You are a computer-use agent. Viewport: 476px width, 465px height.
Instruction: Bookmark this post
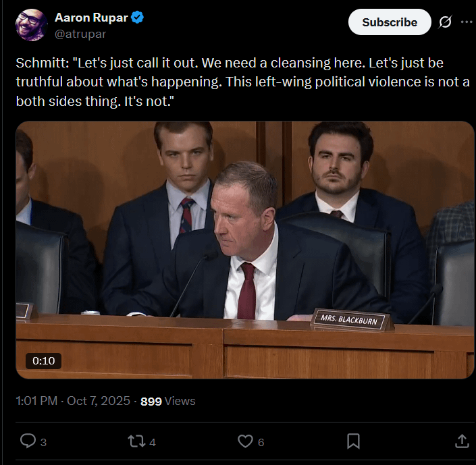coord(353,441)
